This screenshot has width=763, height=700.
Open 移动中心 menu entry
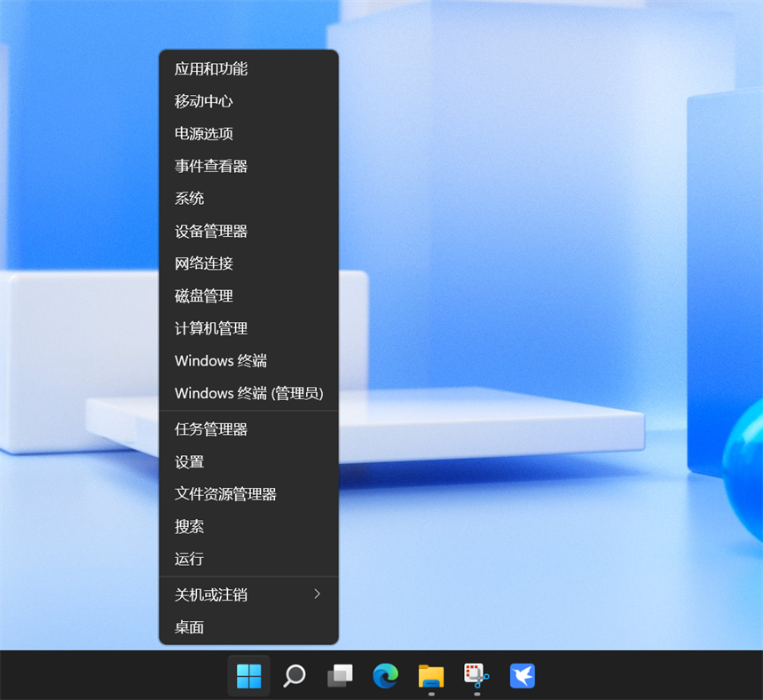coord(204,101)
